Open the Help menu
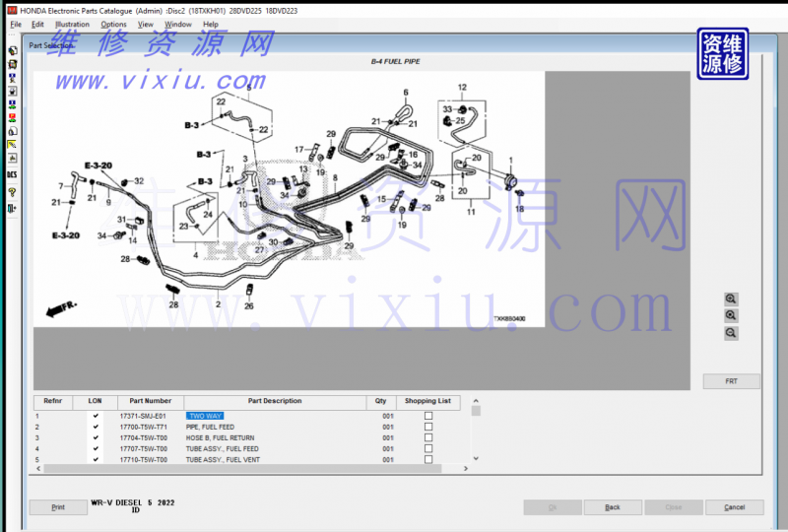The width and height of the screenshot is (788, 532). (211, 24)
